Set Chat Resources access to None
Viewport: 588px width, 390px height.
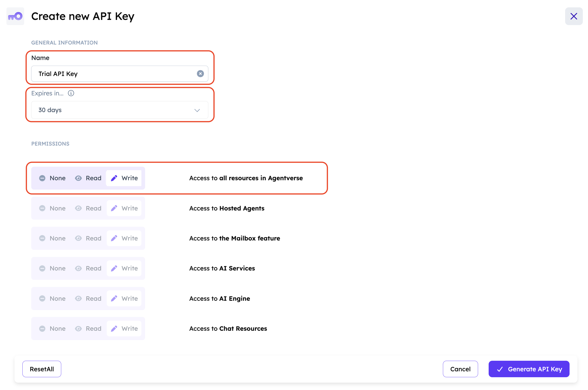tap(52, 329)
